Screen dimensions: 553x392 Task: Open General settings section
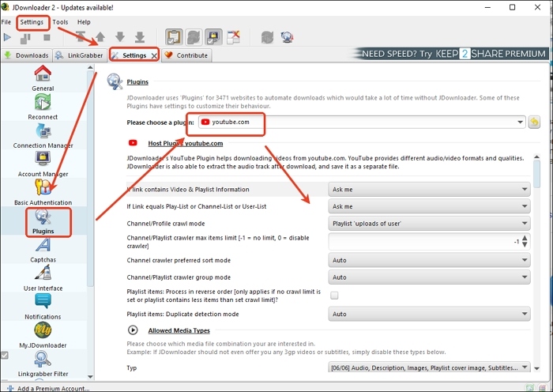pos(43,78)
